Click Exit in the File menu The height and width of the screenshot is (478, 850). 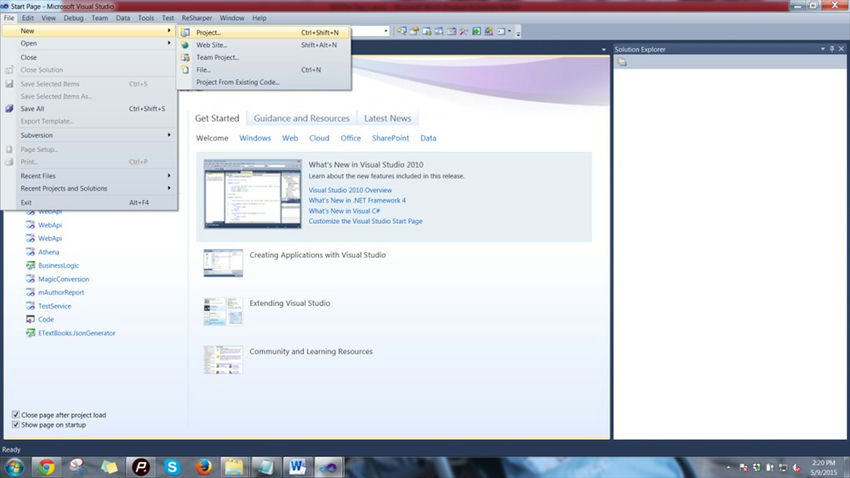[89, 203]
